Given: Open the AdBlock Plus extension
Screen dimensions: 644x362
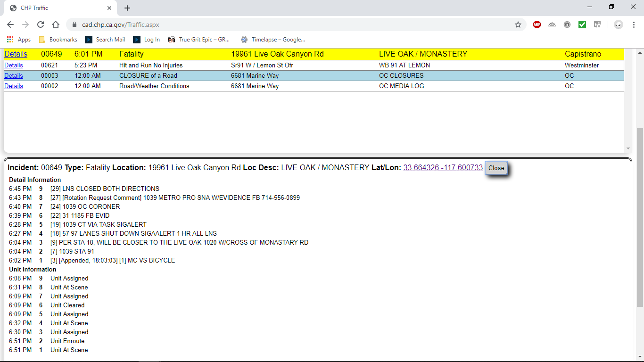Looking at the screenshot, I should coord(537,25).
